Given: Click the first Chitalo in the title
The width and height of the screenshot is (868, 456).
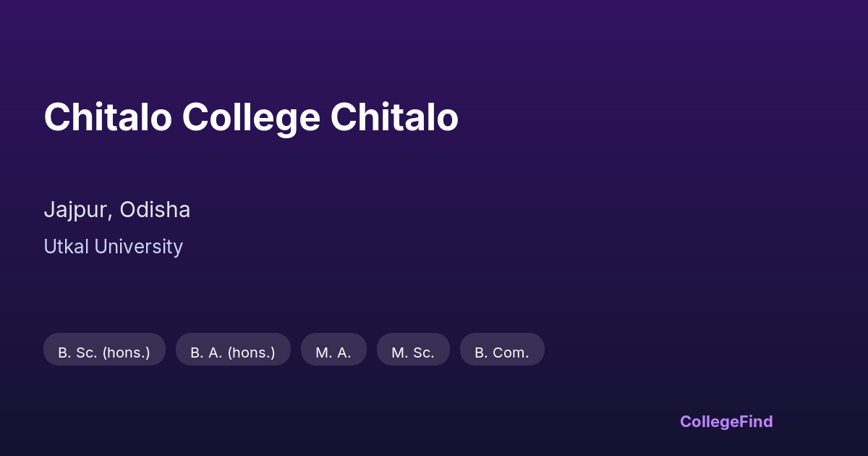Looking at the screenshot, I should click(108, 117).
